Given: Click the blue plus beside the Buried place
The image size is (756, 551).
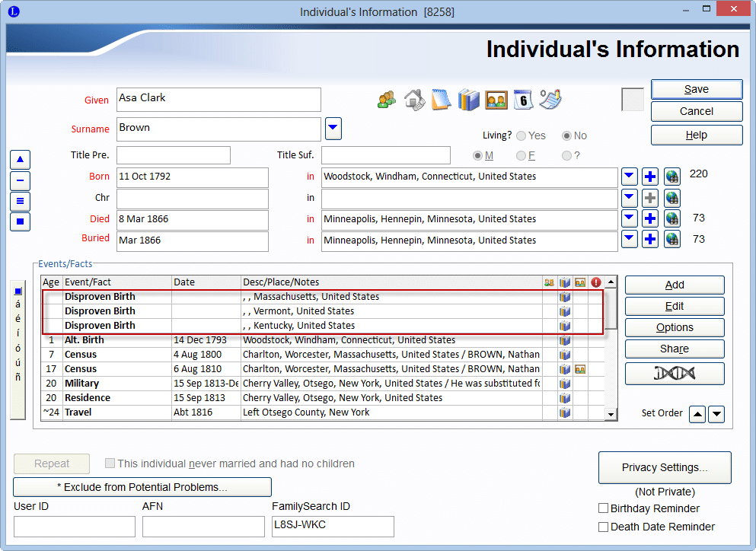Looking at the screenshot, I should pyautogui.click(x=650, y=239).
